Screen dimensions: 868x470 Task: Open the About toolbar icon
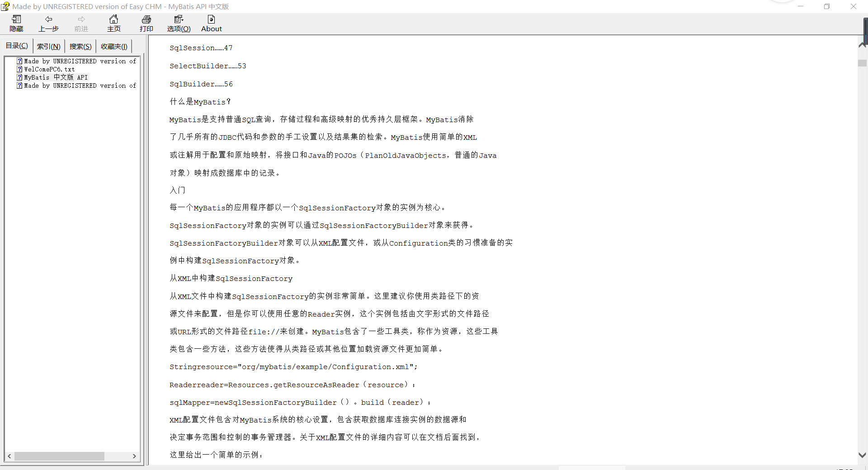212,19
